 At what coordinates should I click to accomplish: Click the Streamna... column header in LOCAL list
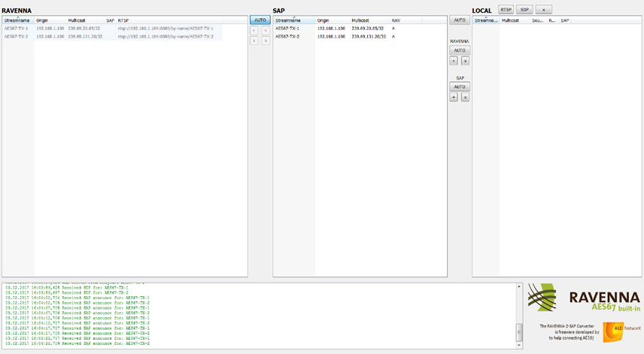(486, 20)
